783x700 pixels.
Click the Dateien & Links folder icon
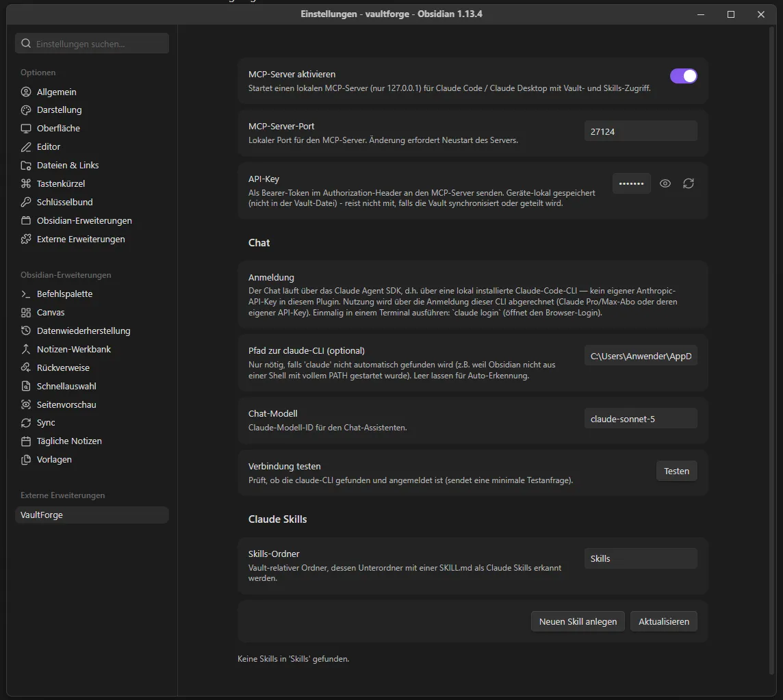pos(26,166)
